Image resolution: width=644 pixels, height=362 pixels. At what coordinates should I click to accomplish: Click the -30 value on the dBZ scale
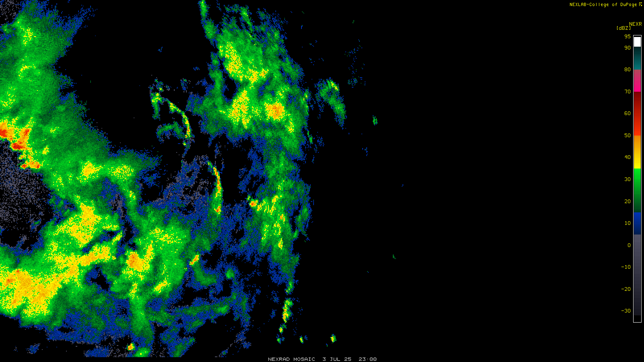[626, 311]
